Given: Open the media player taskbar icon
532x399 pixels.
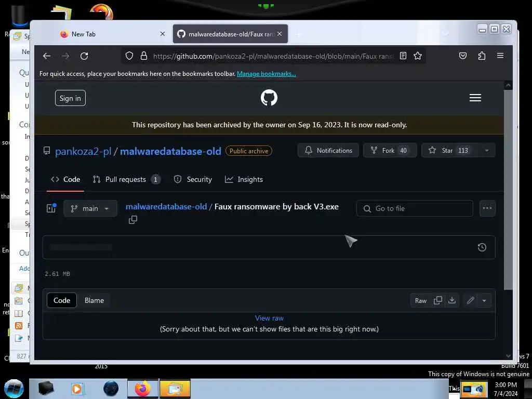Looking at the screenshot, I should [x=77, y=389].
